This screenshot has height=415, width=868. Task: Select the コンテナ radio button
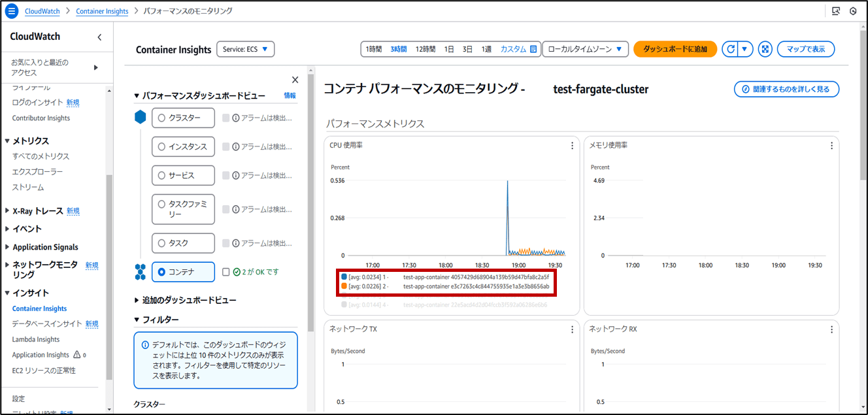coord(161,272)
